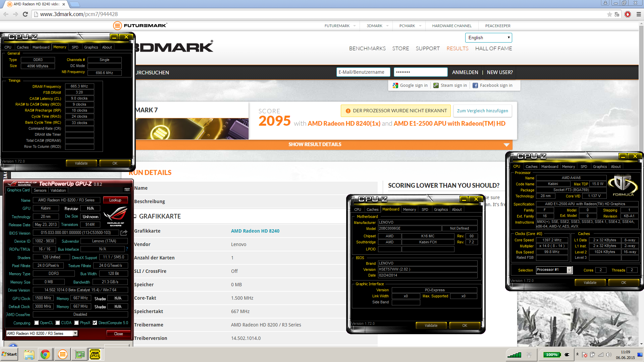The image size is (644, 362).
Task: Switch to Sensors tab in GPU-Z
Action: [40, 190]
